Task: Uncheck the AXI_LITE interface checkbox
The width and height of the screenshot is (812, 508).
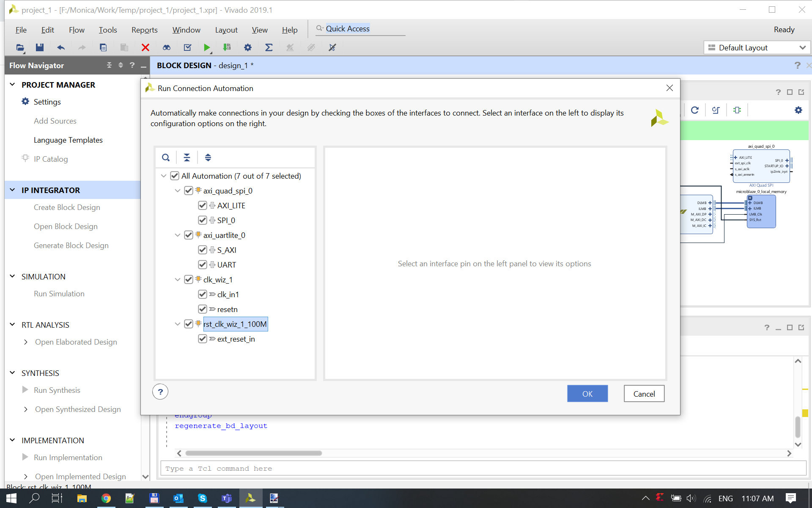Action: tap(203, 205)
